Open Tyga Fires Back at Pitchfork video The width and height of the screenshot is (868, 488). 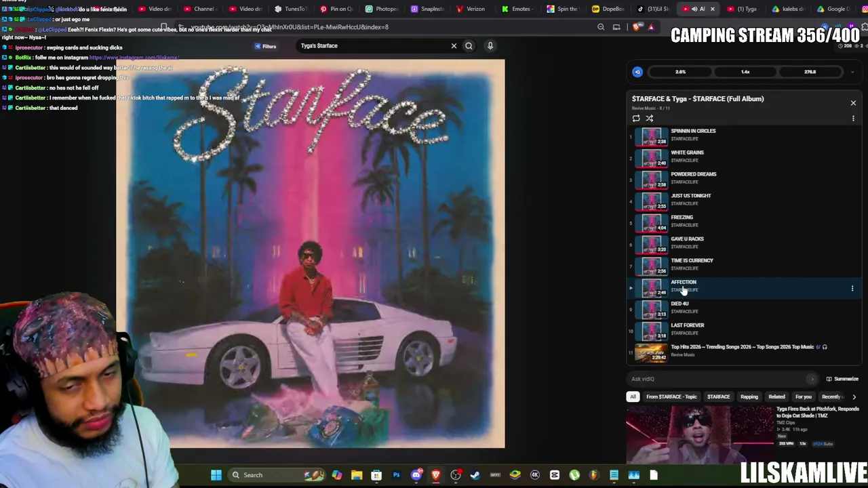817,412
